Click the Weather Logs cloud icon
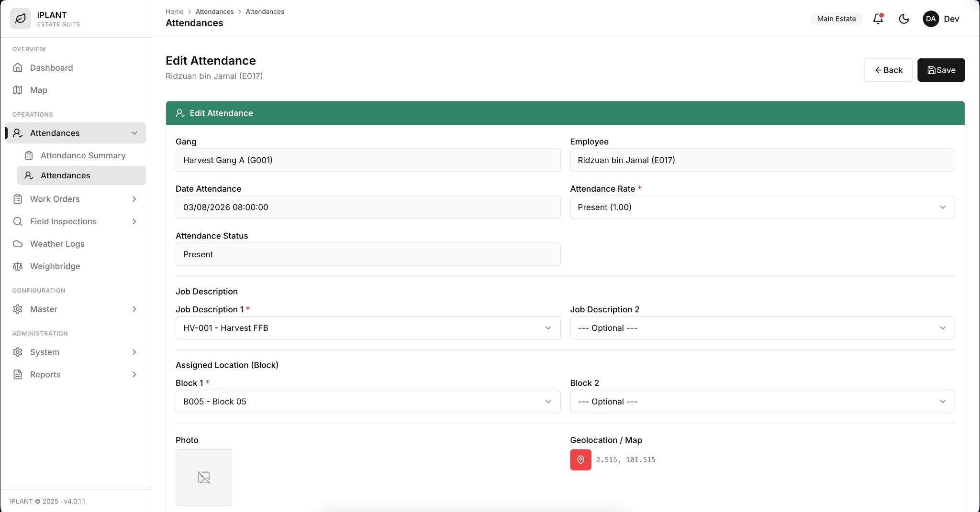Screen dimensions: 980x512 (x=18, y=244)
